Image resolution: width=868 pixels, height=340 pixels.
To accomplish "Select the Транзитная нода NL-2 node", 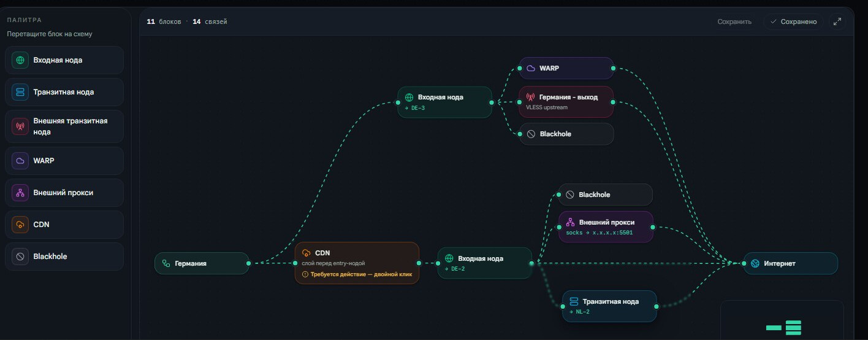I will [609, 306].
